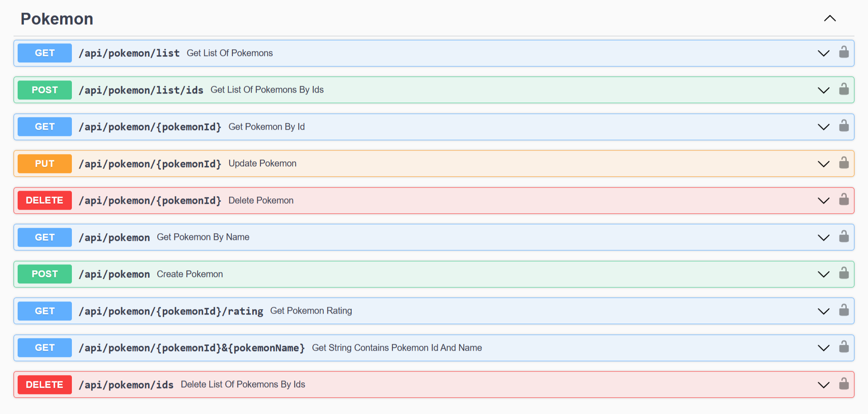Viewport: 868px width, 414px height.
Task: Open the lock icon on Create Pokemon endpoint
Action: pos(844,274)
